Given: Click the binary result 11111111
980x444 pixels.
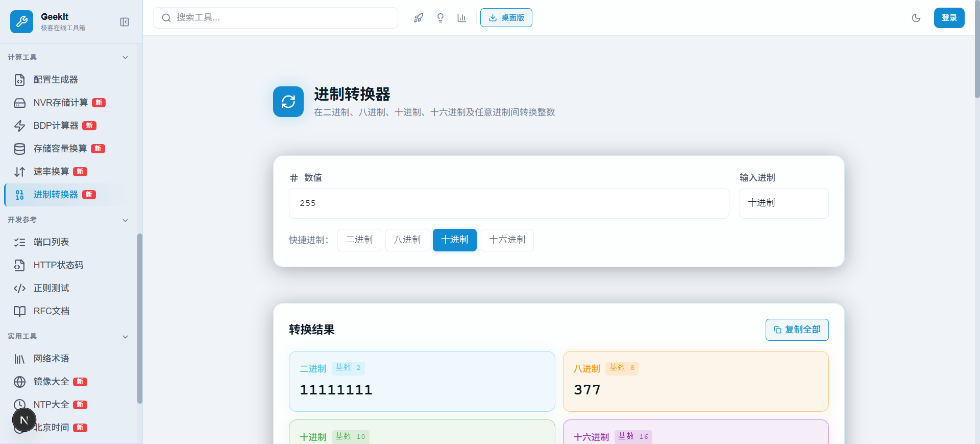Looking at the screenshot, I should [336, 390].
